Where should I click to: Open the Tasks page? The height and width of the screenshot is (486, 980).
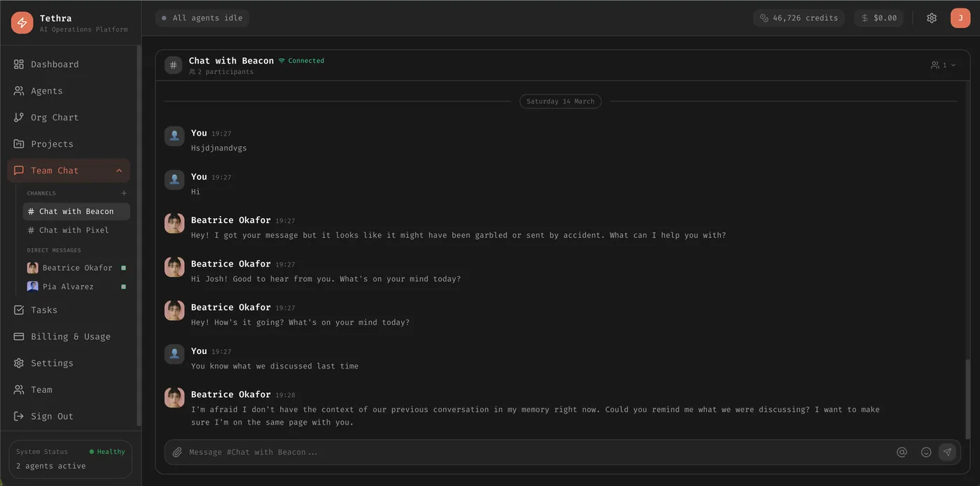tap(69, 310)
